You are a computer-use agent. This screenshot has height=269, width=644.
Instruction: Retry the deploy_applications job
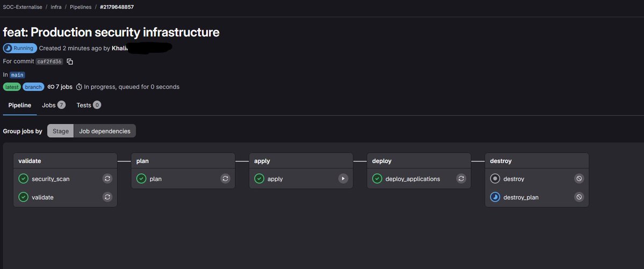(x=461, y=179)
